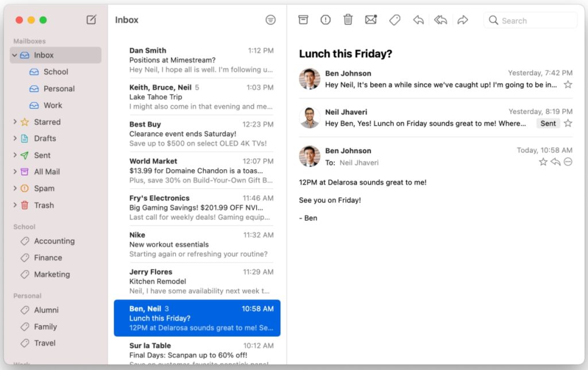Open Best Buy clearance event email
Screen dimensions: 588x370
tap(198, 134)
